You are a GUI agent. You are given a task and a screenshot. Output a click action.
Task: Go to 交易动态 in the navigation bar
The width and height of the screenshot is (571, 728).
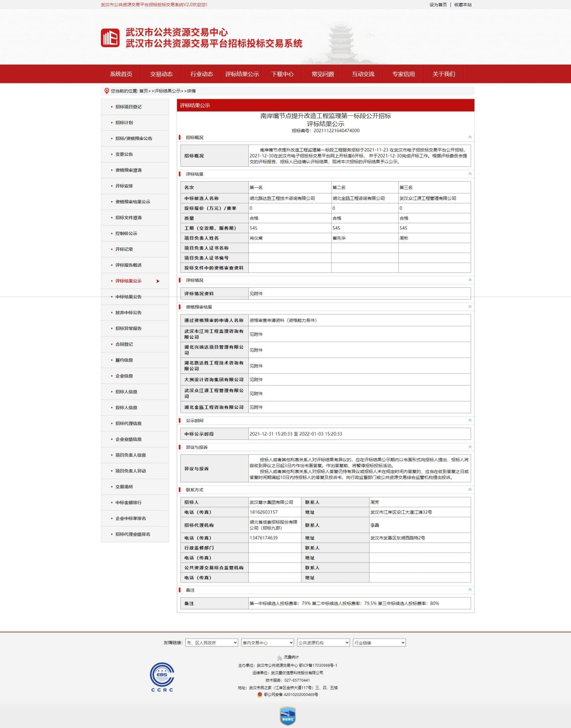pos(161,74)
